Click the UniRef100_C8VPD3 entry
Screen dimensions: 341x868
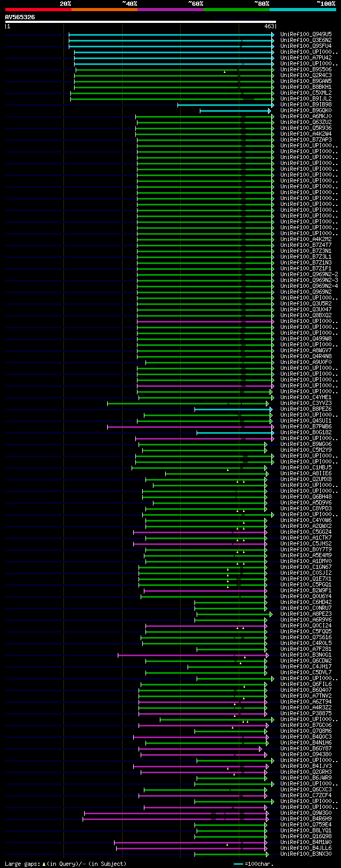[306, 508]
